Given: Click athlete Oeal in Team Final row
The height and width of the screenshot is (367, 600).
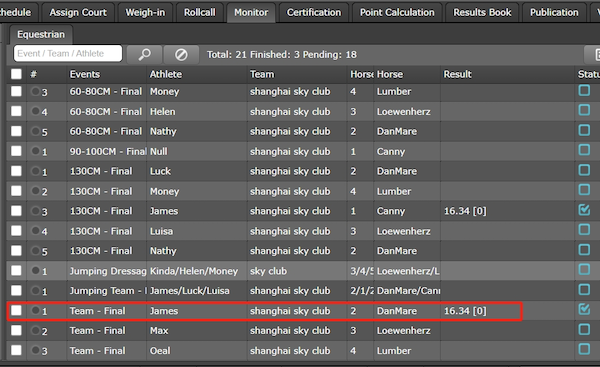Looking at the screenshot, I should pos(160,351).
